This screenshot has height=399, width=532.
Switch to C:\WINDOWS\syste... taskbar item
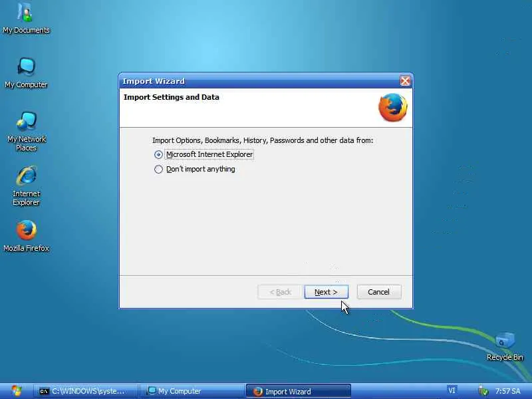[86, 391]
